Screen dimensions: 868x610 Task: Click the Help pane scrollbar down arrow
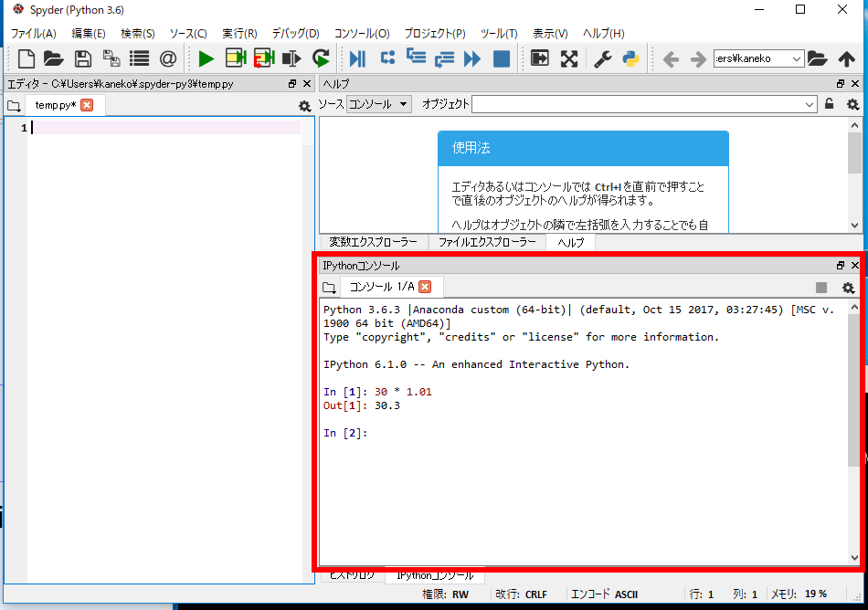coord(854,225)
